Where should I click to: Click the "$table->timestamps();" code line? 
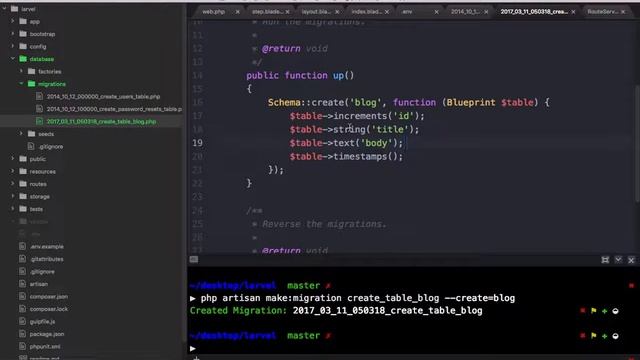[x=346, y=156]
